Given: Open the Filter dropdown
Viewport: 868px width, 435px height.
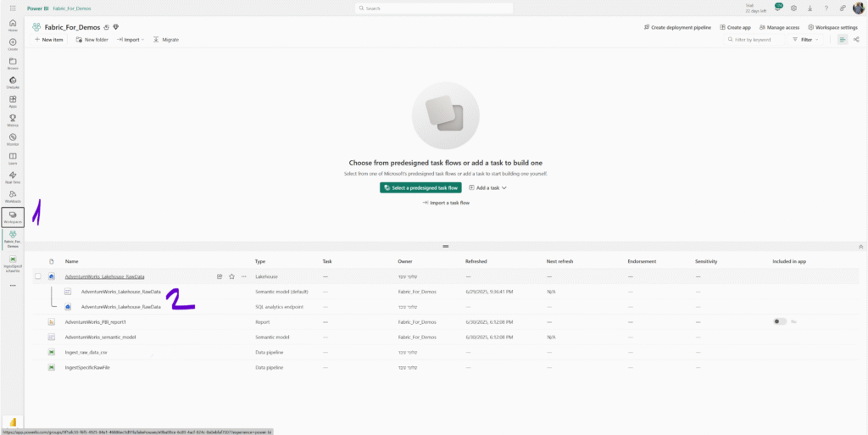Looking at the screenshot, I should click(x=805, y=40).
